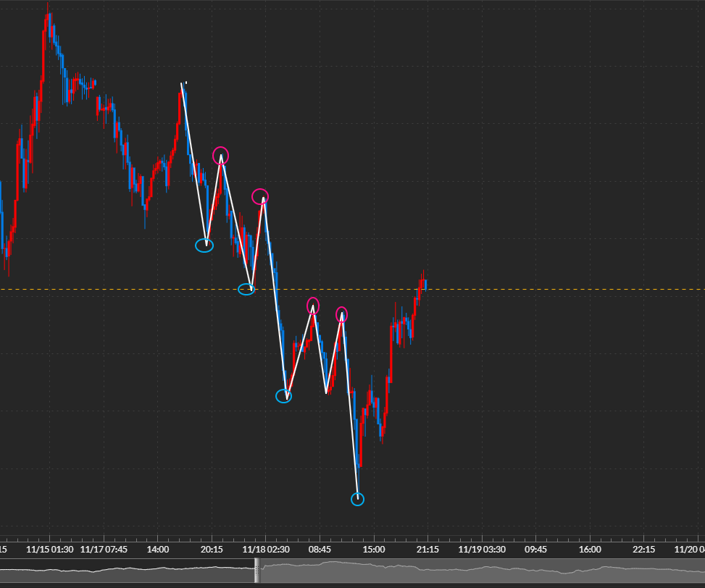Image resolution: width=705 pixels, height=588 pixels.
Task: Click the leftmost blue swing-low circle
Action: [205, 245]
